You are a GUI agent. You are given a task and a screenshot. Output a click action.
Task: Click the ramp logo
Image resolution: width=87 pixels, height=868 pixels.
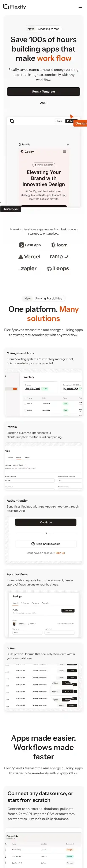tap(60, 256)
